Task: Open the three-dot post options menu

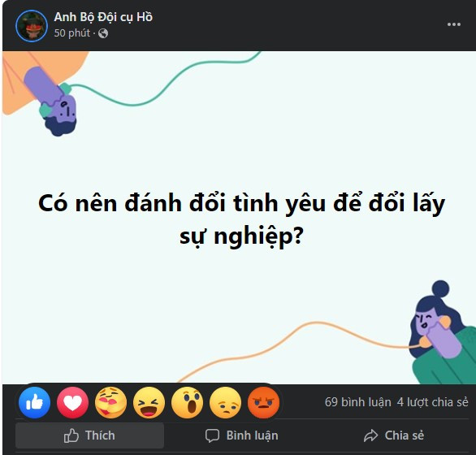Action: point(454,24)
